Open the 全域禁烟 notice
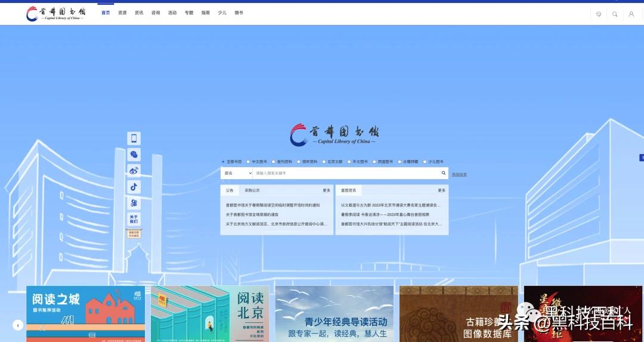644x342 pixels. pos(252,215)
